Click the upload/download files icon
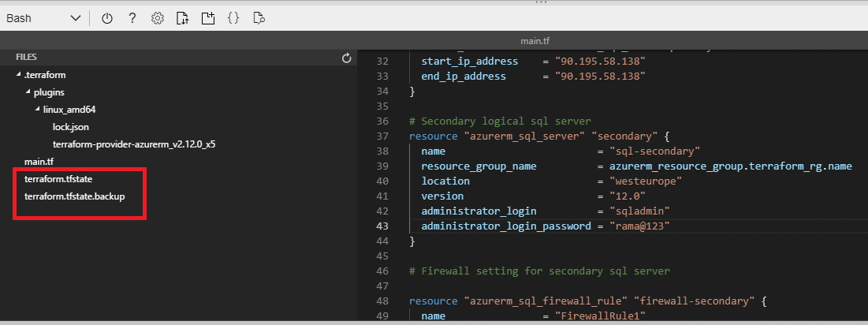 pyautogui.click(x=182, y=18)
